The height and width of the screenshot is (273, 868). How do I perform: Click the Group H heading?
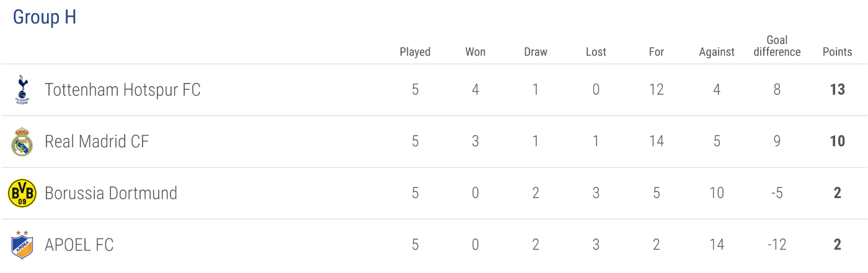(x=45, y=17)
